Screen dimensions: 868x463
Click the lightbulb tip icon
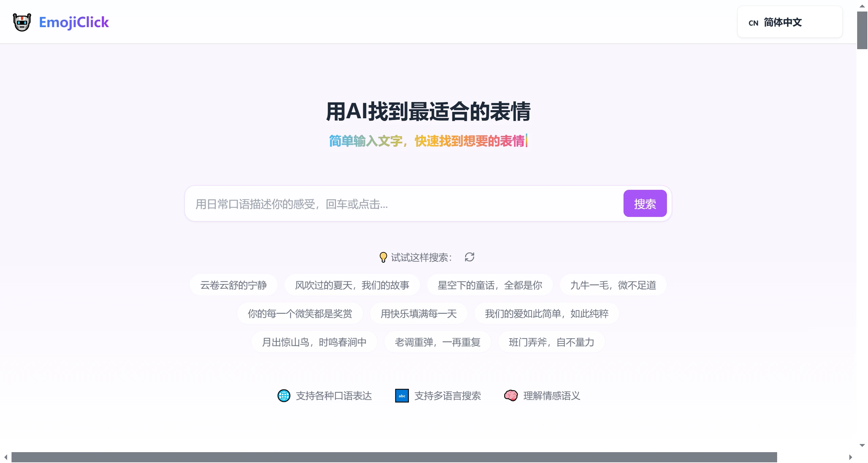point(383,257)
